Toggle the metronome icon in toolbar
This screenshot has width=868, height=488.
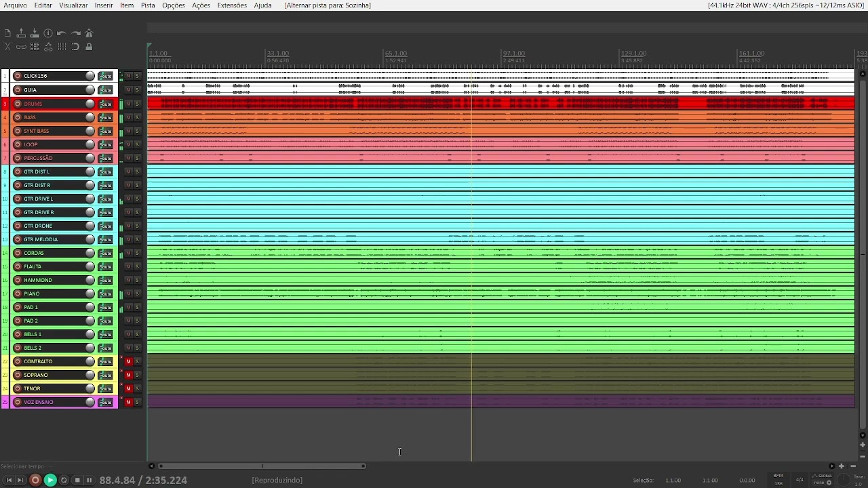click(x=89, y=33)
